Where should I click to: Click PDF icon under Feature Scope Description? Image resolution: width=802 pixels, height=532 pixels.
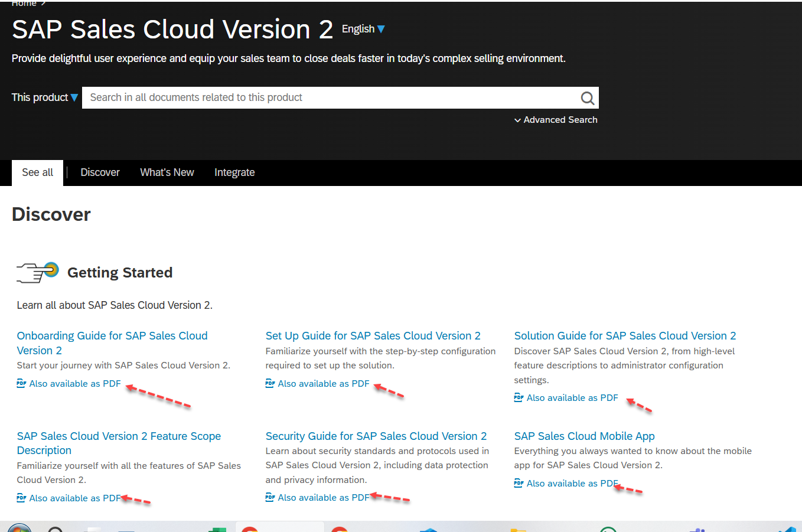21,498
